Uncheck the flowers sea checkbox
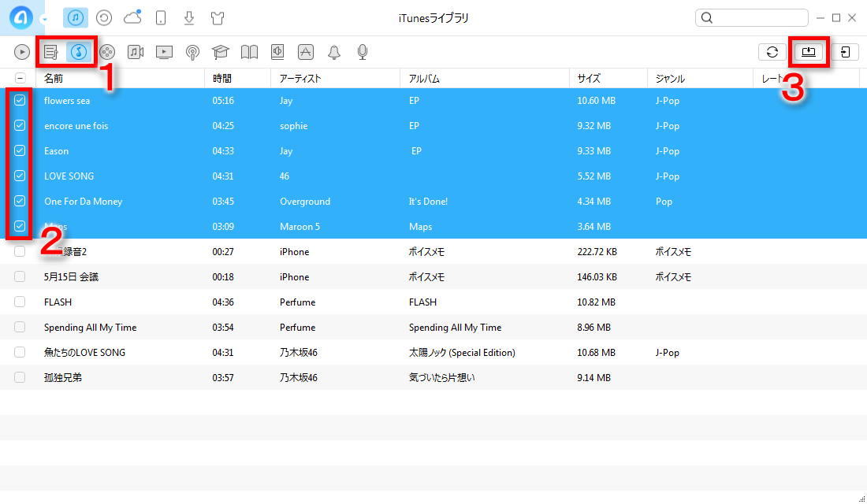 [20, 100]
